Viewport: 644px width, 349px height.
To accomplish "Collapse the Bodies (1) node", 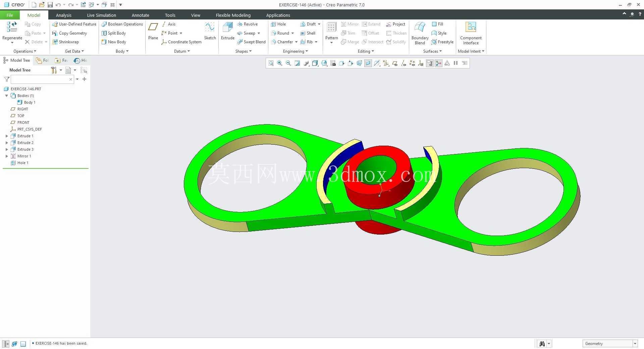I will click(7, 96).
